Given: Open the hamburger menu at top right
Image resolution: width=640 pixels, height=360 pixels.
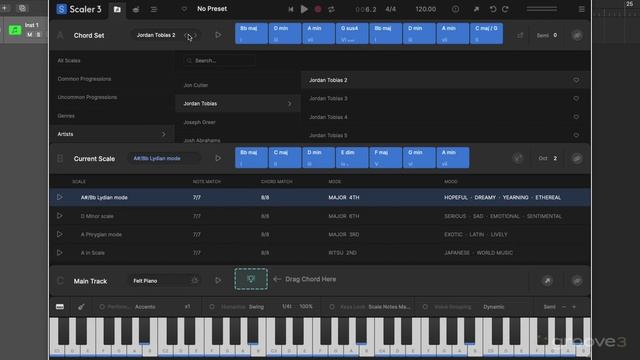Looking at the screenshot, I should [x=582, y=9].
